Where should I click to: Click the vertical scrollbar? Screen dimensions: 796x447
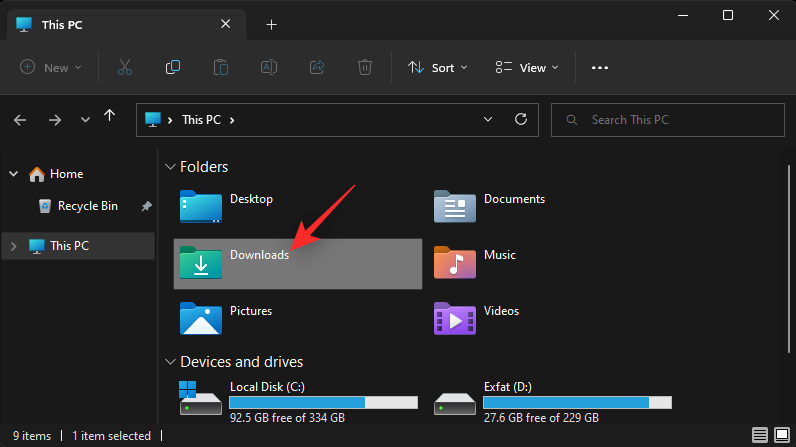click(x=788, y=259)
